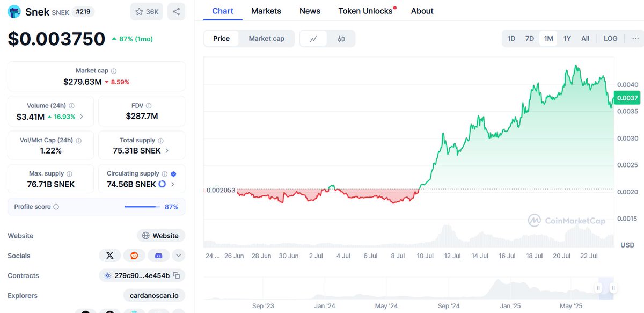The height and width of the screenshot is (313, 644).
Task: Visit the Snek Website link
Action: coord(161,236)
